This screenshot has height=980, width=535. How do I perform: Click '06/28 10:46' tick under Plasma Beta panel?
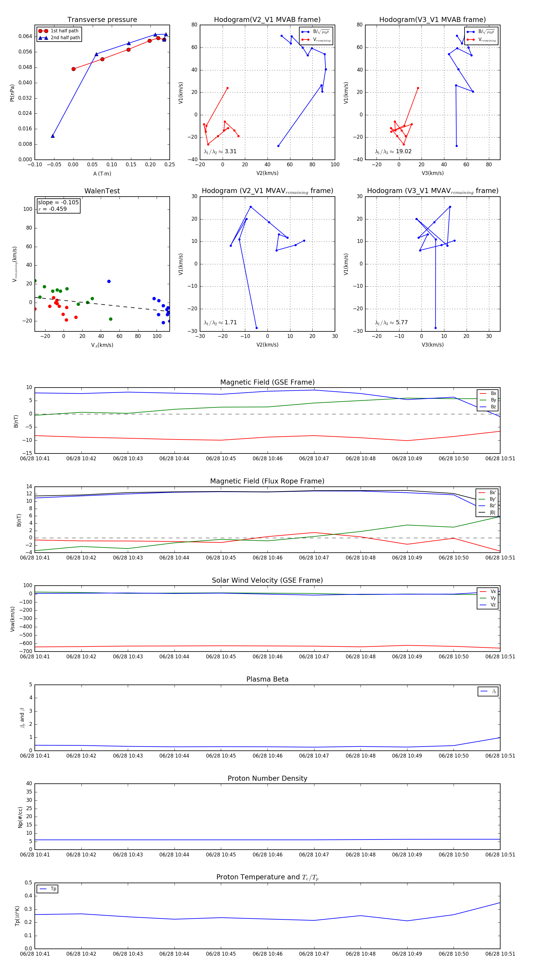pos(267,756)
